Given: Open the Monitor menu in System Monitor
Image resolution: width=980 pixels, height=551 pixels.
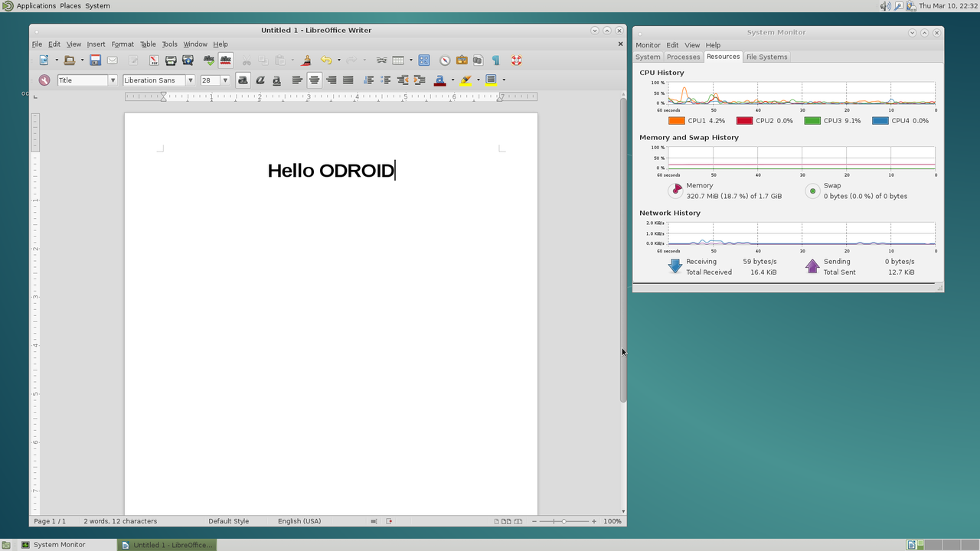Looking at the screenshot, I should pos(648,45).
